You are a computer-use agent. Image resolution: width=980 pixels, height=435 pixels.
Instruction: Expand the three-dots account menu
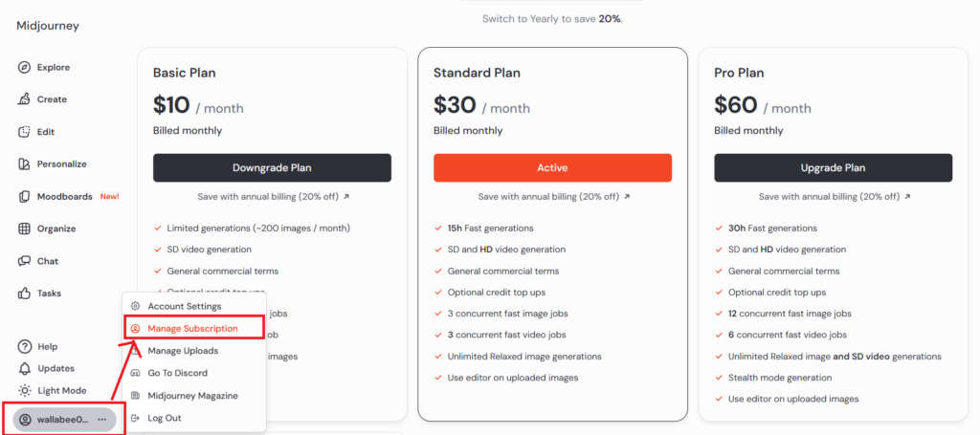pyautogui.click(x=101, y=420)
